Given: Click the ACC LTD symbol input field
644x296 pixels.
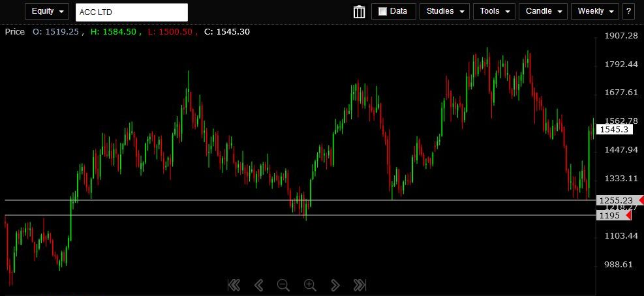Looking at the screenshot, I should pyautogui.click(x=131, y=12).
